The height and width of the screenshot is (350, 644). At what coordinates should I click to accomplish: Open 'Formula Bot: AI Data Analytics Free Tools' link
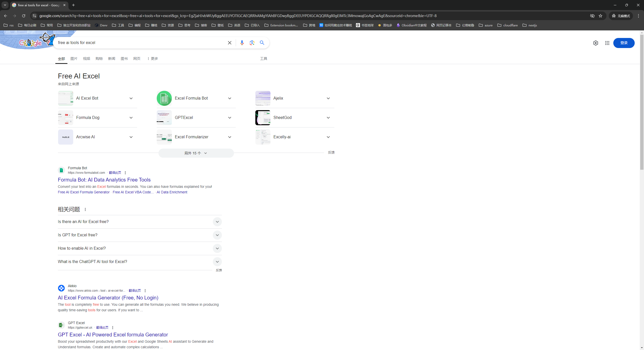pos(104,180)
